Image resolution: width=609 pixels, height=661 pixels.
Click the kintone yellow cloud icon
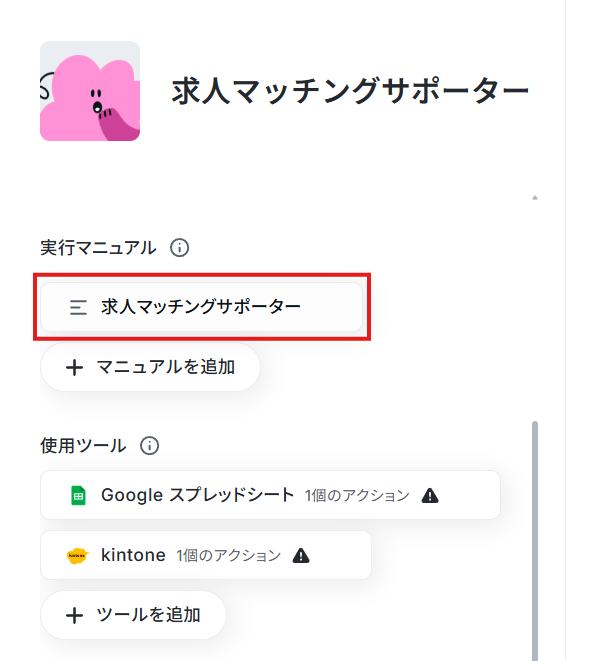78,556
